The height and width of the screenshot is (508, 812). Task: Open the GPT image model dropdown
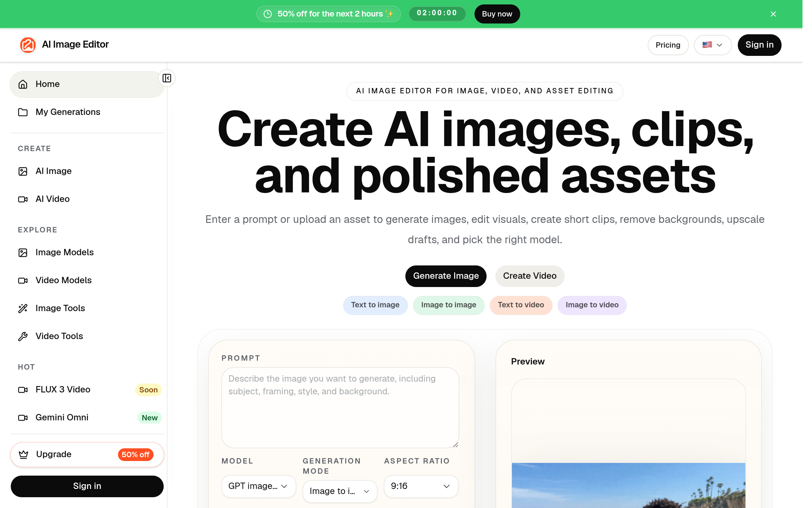click(x=259, y=486)
